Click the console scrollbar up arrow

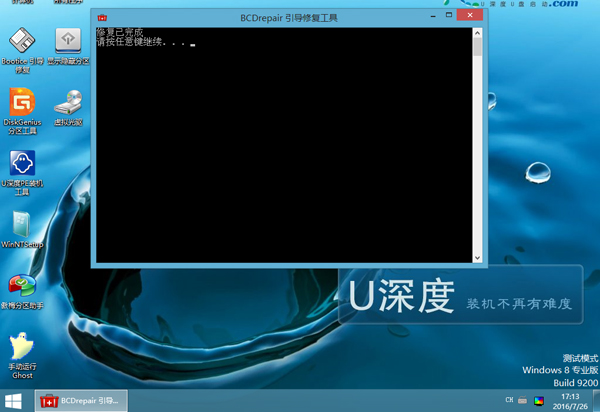click(x=479, y=33)
